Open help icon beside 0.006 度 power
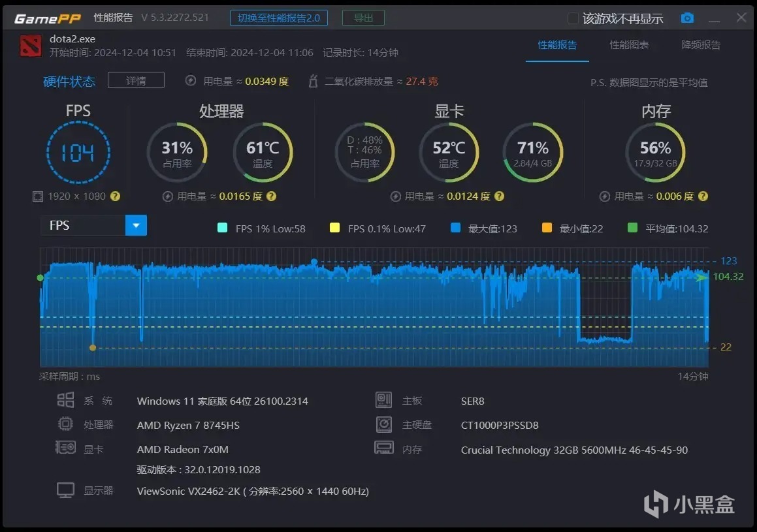This screenshot has width=757, height=532. coord(703,196)
